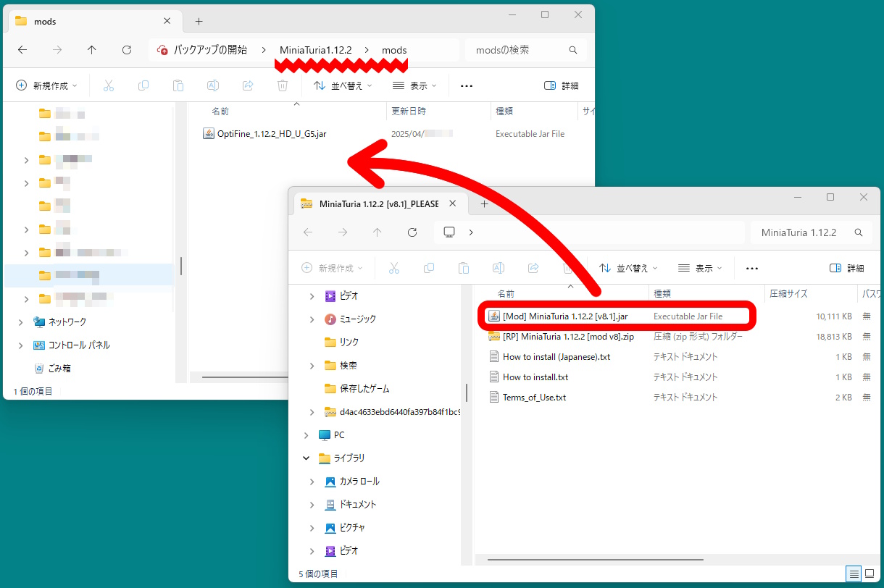Expand the ピクチャ tree node

pyautogui.click(x=312, y=527)
